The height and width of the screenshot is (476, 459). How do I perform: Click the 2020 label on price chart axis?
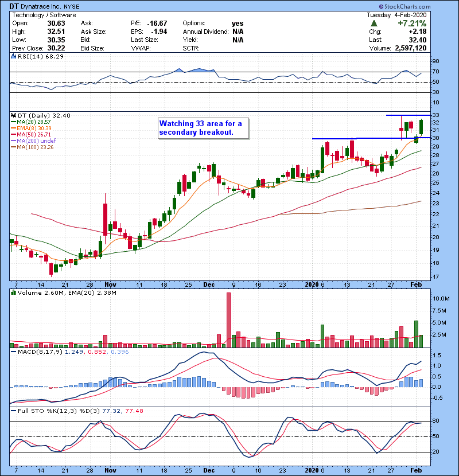point(312,284)
